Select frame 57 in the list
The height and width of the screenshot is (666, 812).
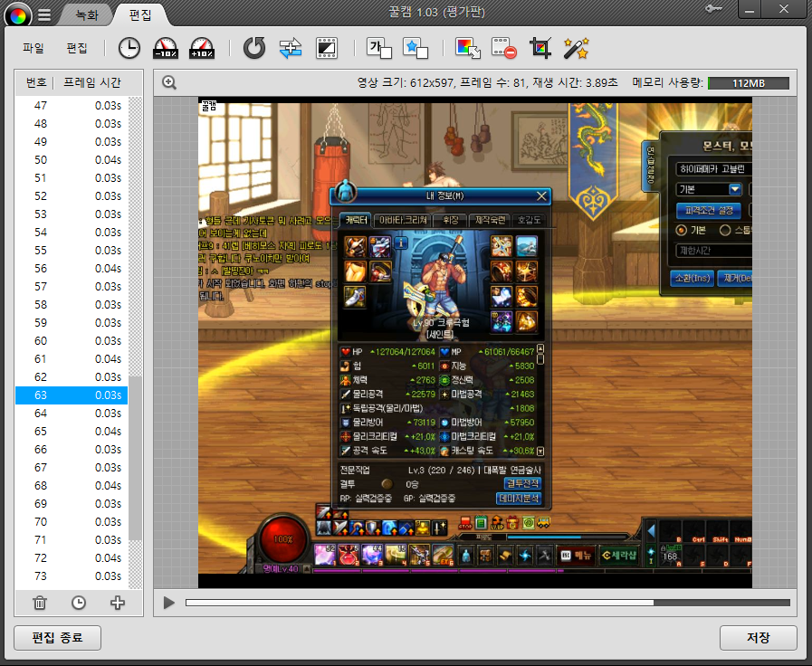click(72, 287)
